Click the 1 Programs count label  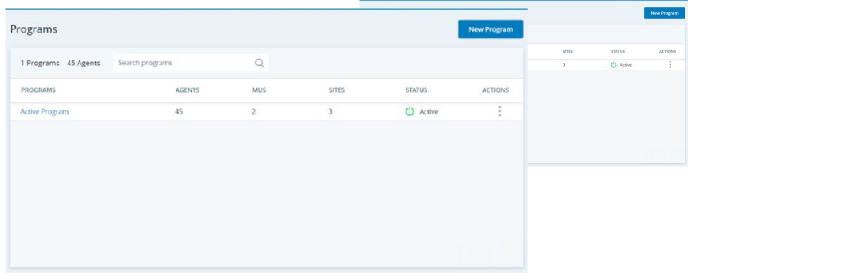pyautogui.click(x=40, y=63)
